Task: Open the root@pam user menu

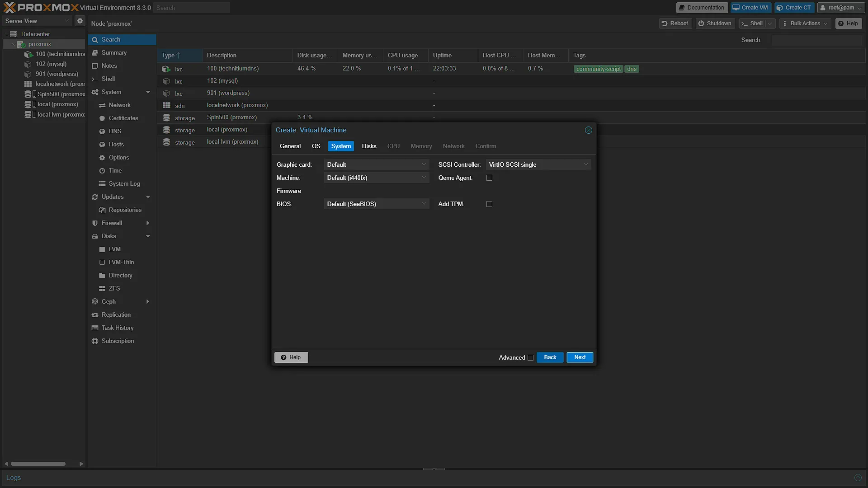Action: click(x=841, y=8)
